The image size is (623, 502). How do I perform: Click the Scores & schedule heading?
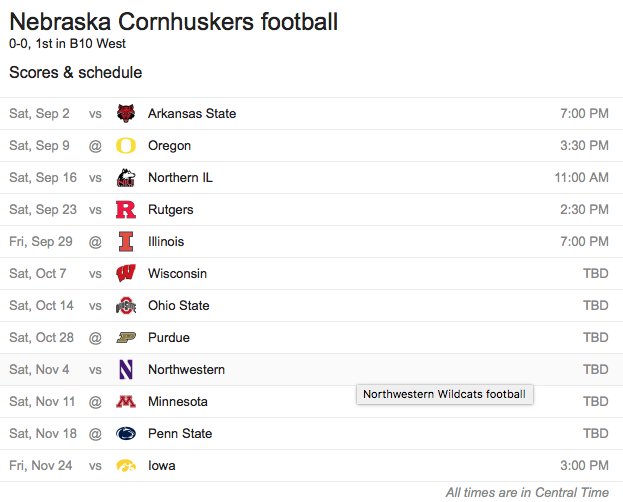tap(75, 73)
